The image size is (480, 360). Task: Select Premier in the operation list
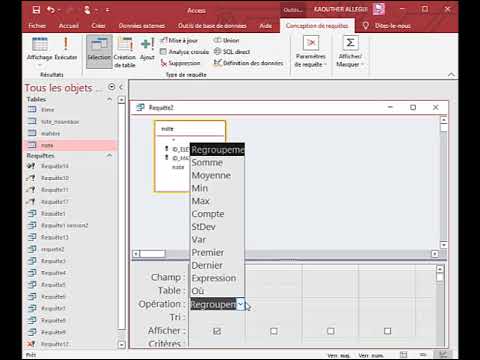point(217,252)
